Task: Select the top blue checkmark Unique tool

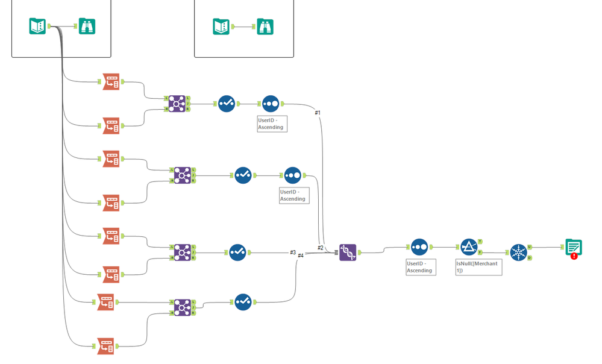Action: coord(226,103)
